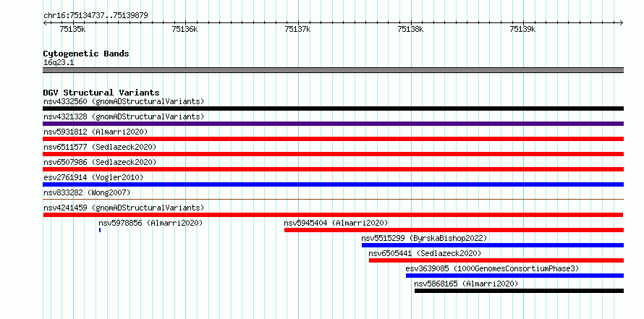Click the red nsv5945404 variant bar
Viewport: 644px width, 319px height.
454,230
